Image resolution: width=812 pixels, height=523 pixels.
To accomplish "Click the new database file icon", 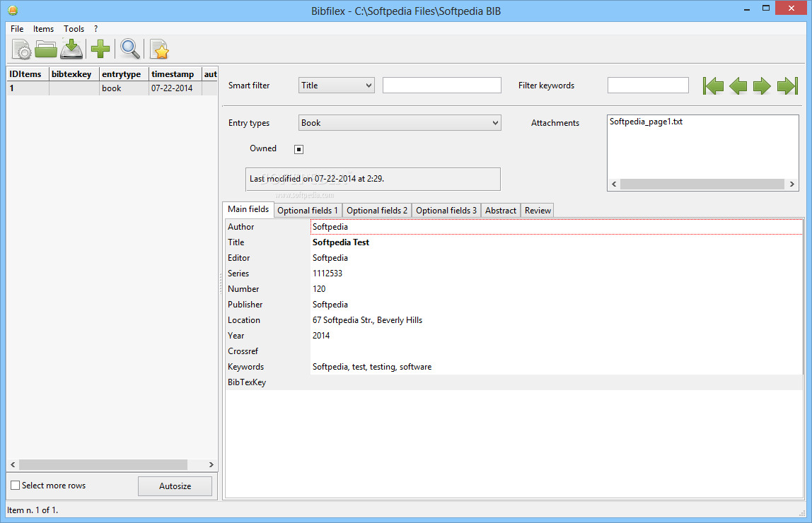I will coord(21,49).
